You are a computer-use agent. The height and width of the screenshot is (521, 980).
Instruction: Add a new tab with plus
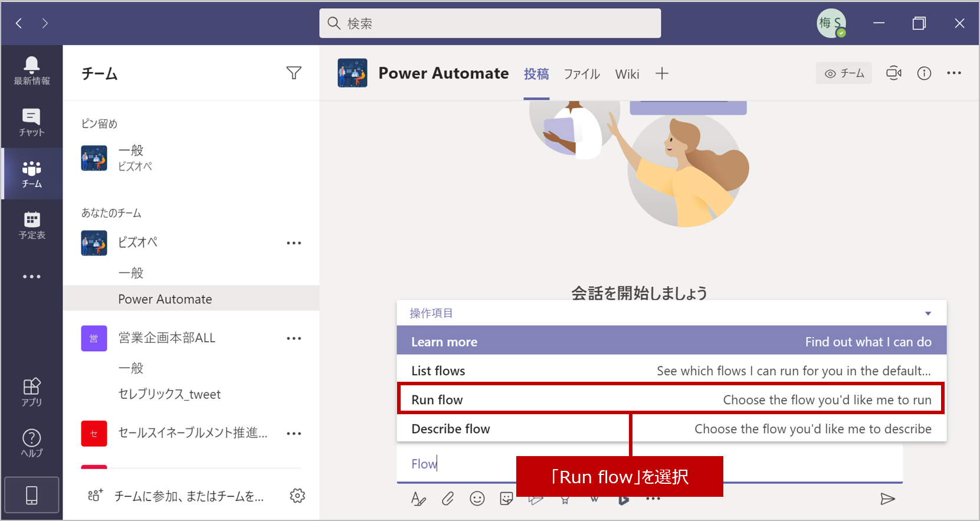pyautogui.click(x=662, y=73)
